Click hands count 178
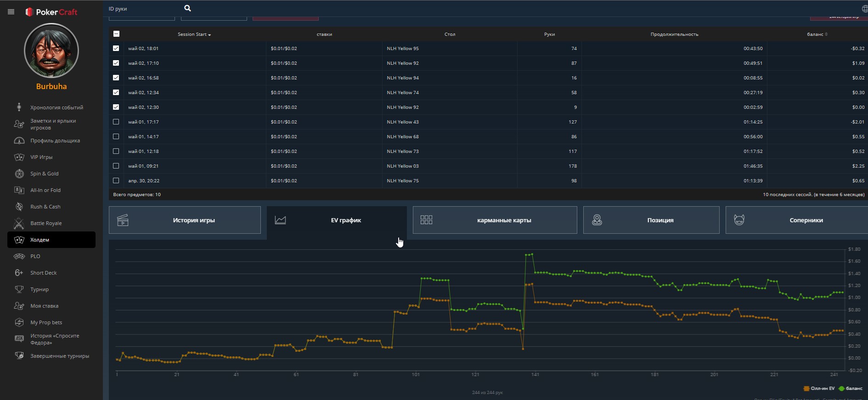The height and width of the screenshot is (400, 868). pyautogui.click(x=573, y=166)
